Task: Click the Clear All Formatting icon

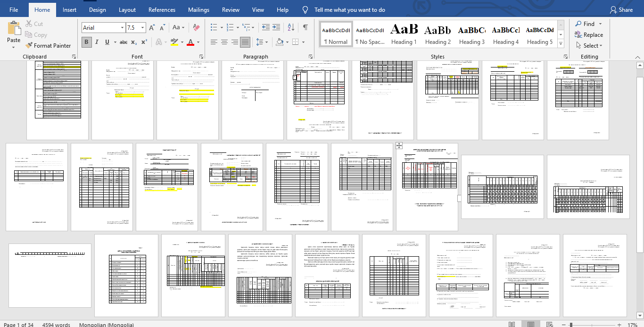Action: pyautogui.click(x=197, y=27)
